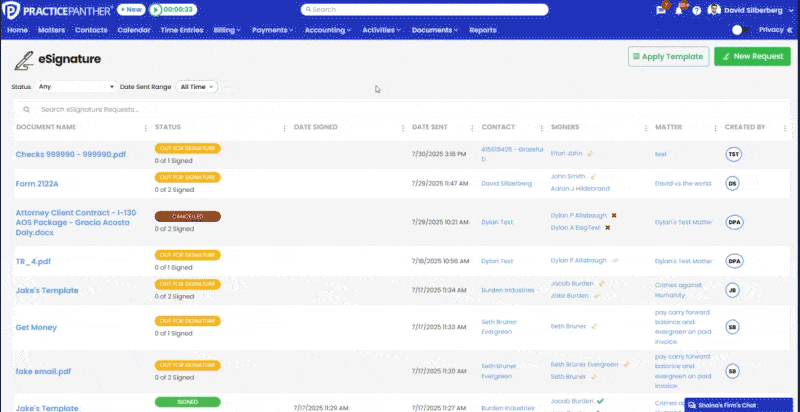Open the Billing menu
Screen dimensions: 800x412
(x=227, y=30)
